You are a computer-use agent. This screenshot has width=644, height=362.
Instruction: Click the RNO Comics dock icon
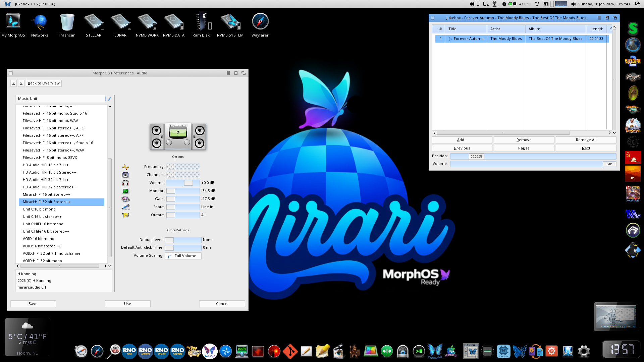(161, 351)
